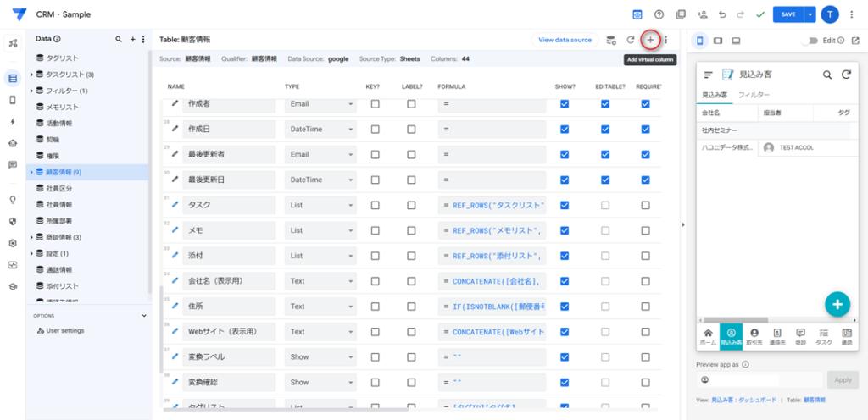Open the table header three-dot menu

pos(666,40)
